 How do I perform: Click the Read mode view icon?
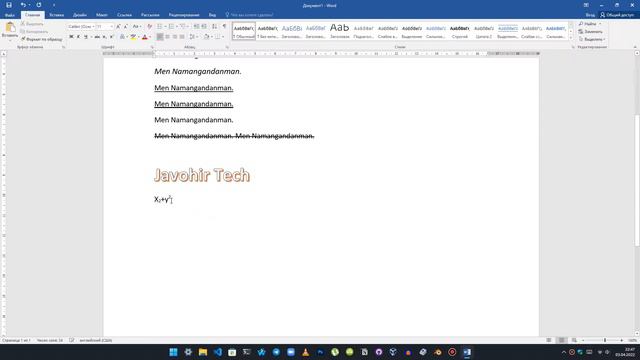point(549,340)
